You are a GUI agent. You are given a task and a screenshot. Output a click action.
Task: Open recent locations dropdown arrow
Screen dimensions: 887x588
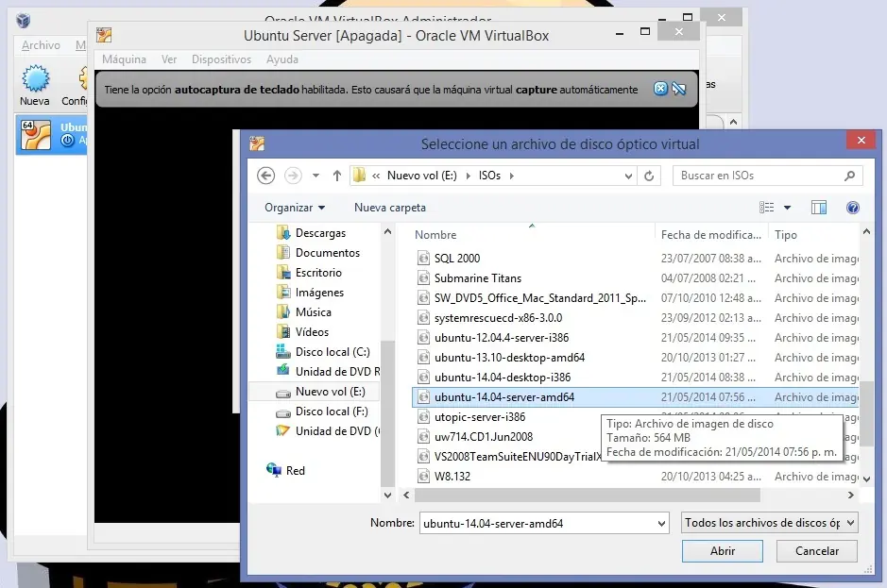pos(316,176)
